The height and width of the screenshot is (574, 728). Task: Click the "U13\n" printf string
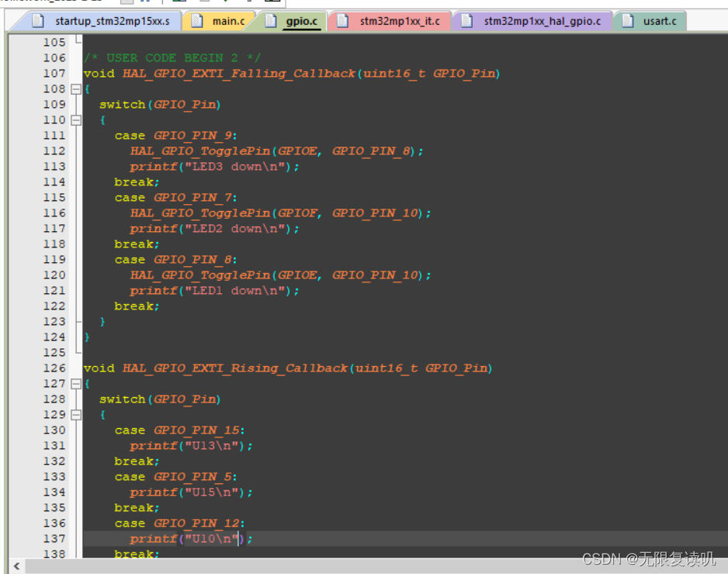[212, 446]
